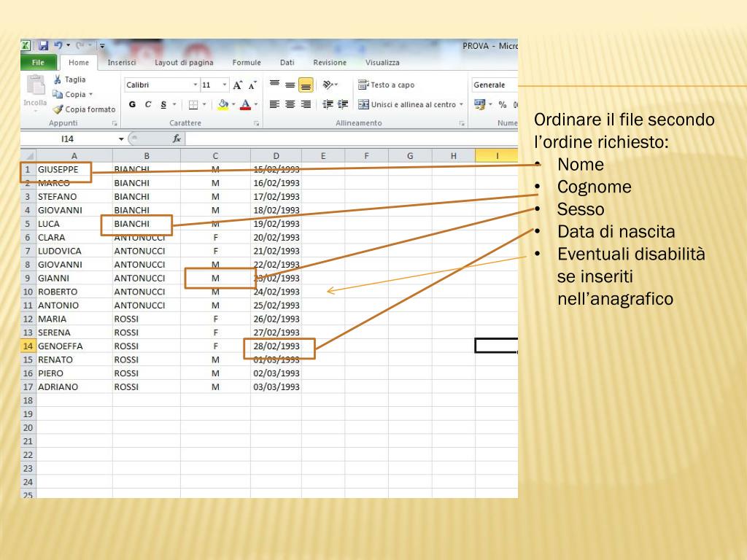Click Unisci e allinea al centro
This screenshot has width=747, height=560.
tap(411, 104)
